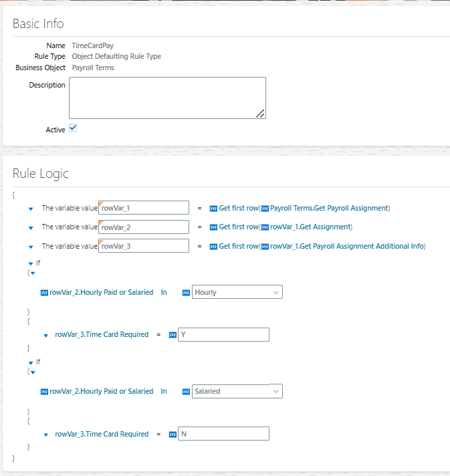Image resolution: width=450 pixels, height=476 pixels.
Task: Open the Hourly value dropdown
Action: (237, 292)
